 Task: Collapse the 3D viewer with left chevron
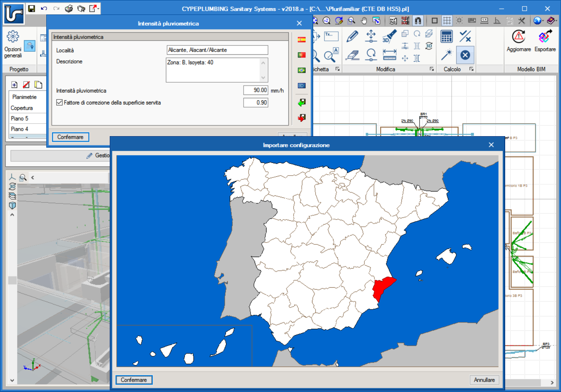[x=33, y=177]
